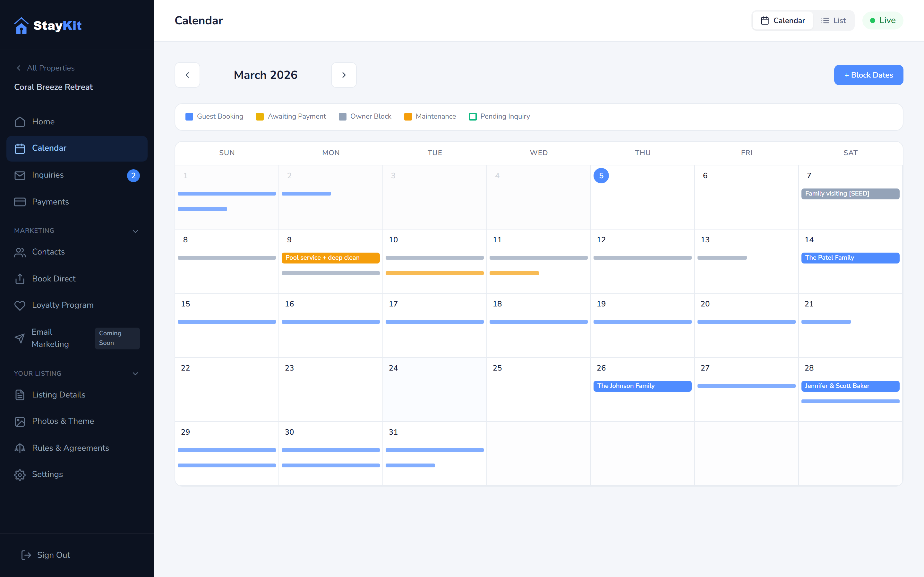Open Settings using the gear icon
Screen dimensions: 924x577
[x=20, y=474]
